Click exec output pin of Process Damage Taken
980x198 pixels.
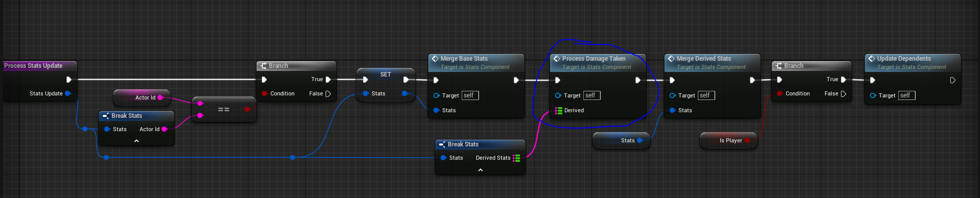[638, 80]
